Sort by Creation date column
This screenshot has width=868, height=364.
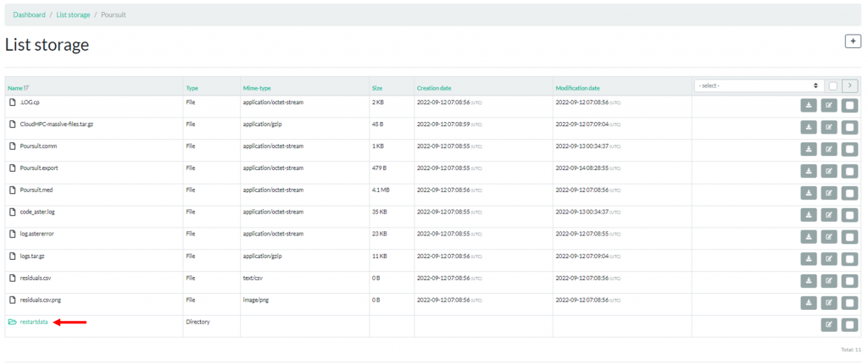(434, 88)
